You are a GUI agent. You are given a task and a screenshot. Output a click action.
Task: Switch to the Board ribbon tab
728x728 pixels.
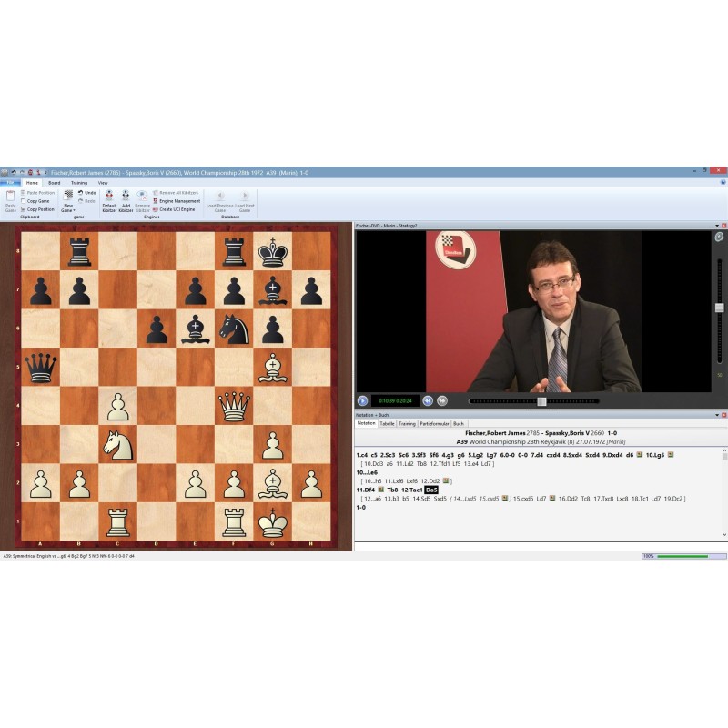coord(55,183)
